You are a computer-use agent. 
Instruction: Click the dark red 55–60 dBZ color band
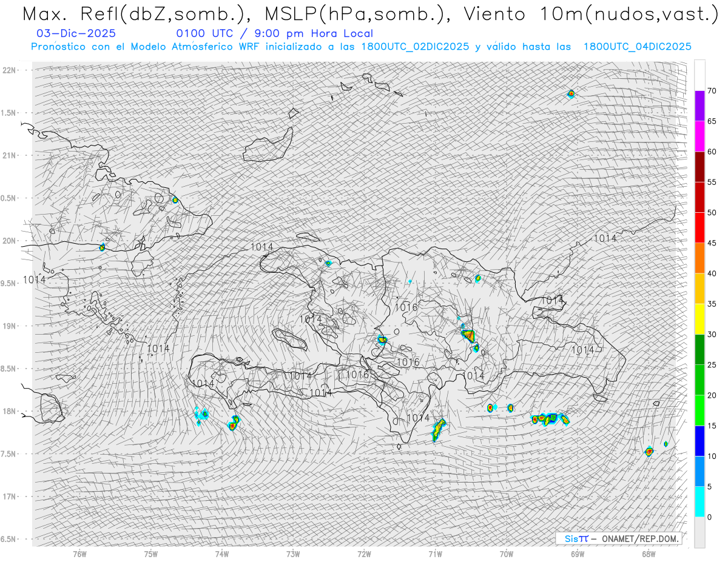click(699, 167)
